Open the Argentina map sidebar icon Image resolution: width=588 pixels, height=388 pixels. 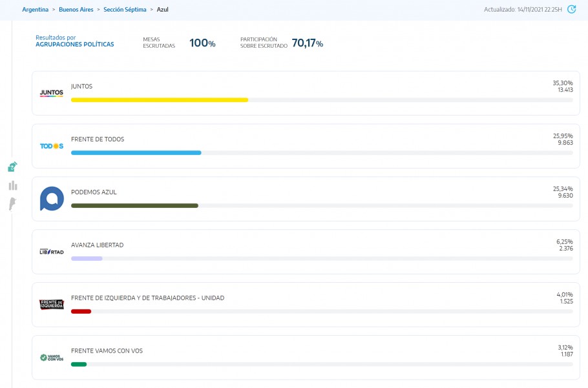point(13,205)
